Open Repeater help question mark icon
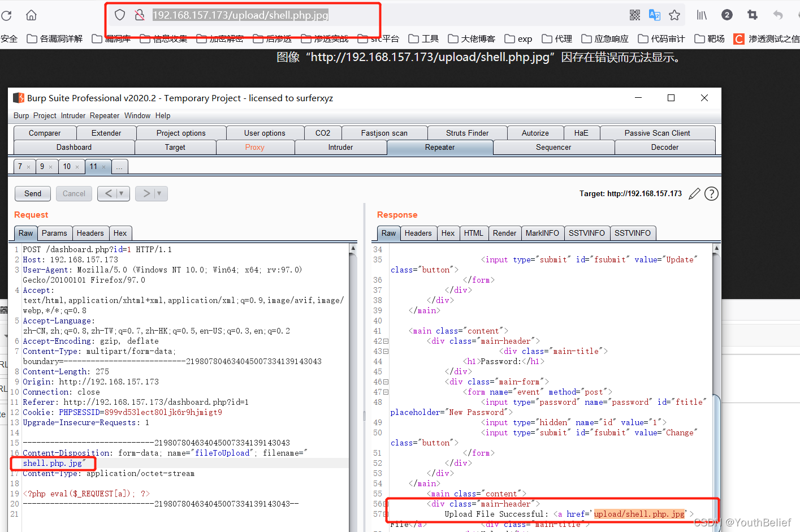 click(x=711, y=194)
